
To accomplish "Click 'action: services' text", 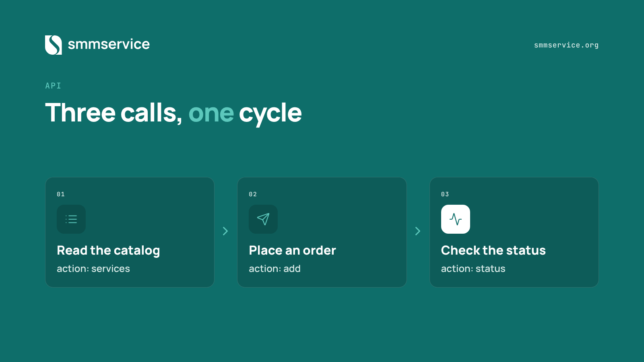I will pyautogui.click(x=93, y=269).
